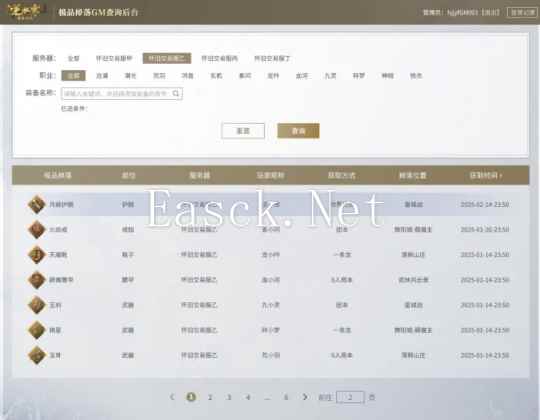The image size is (540, 420).
Task: Select the 铁衣 profession filter
Action: [x=416, y=76]
